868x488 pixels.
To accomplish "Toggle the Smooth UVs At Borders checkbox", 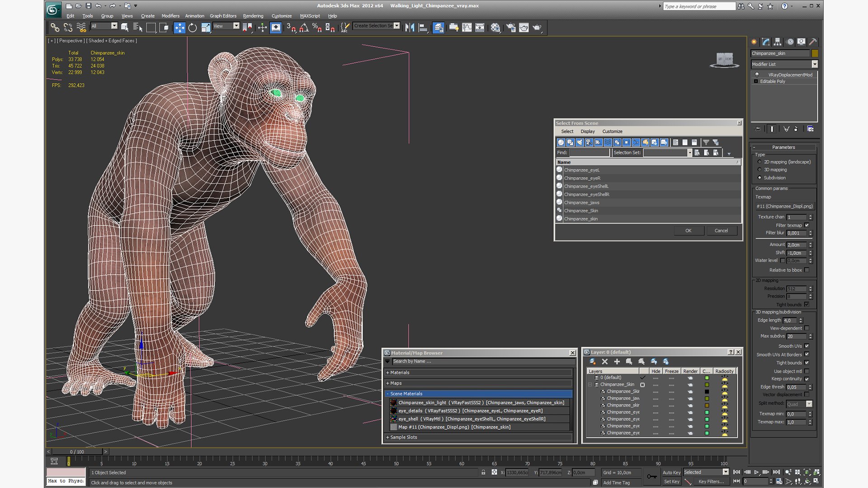I will click(807, 355).
